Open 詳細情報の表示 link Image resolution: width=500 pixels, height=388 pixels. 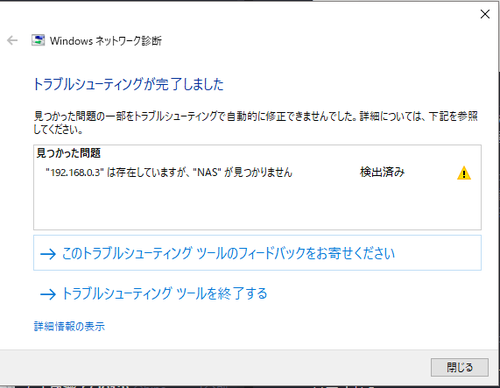click(x=69, y=326)
